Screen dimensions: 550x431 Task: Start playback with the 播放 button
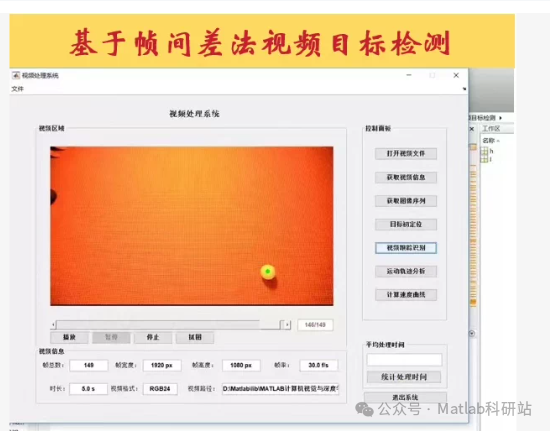point(69,337)
